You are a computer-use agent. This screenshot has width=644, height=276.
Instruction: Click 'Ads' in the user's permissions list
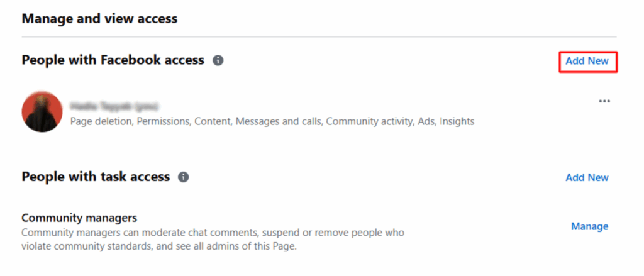tap(426, 121)
